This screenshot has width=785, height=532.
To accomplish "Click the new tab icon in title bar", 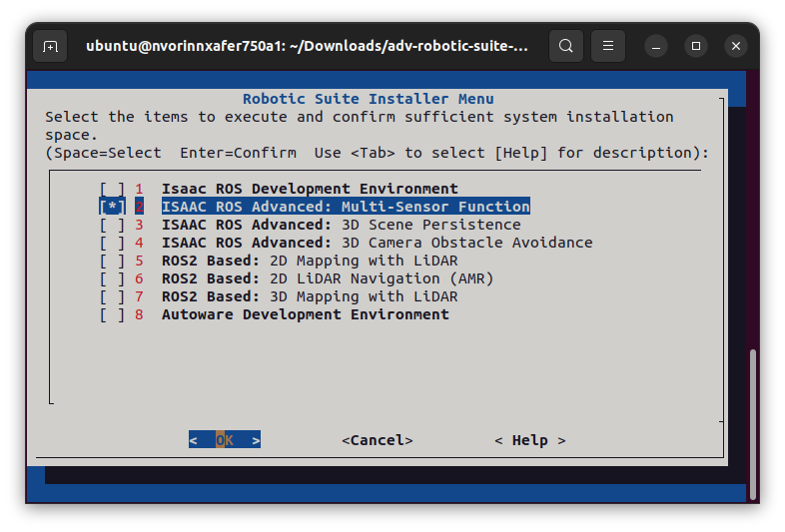I will pos(51,46).
